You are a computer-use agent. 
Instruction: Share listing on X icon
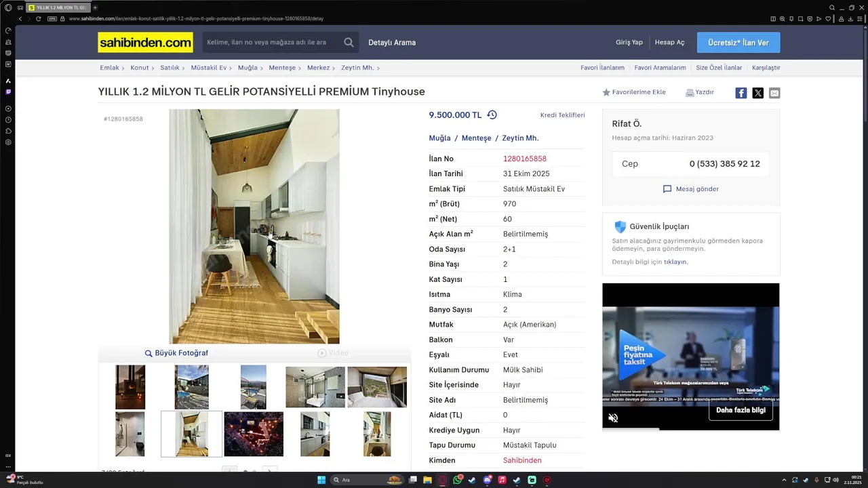click(x=758, y=93)
